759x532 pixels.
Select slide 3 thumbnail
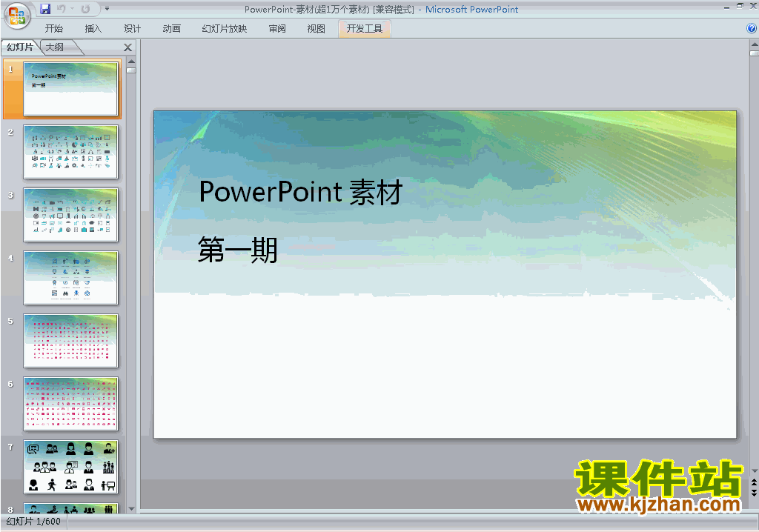click(x=70, y=215)
